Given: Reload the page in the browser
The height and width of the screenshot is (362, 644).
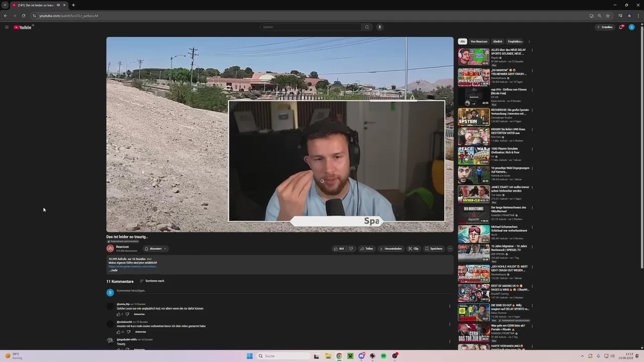Looking at the screenshot, I should 23,16.
